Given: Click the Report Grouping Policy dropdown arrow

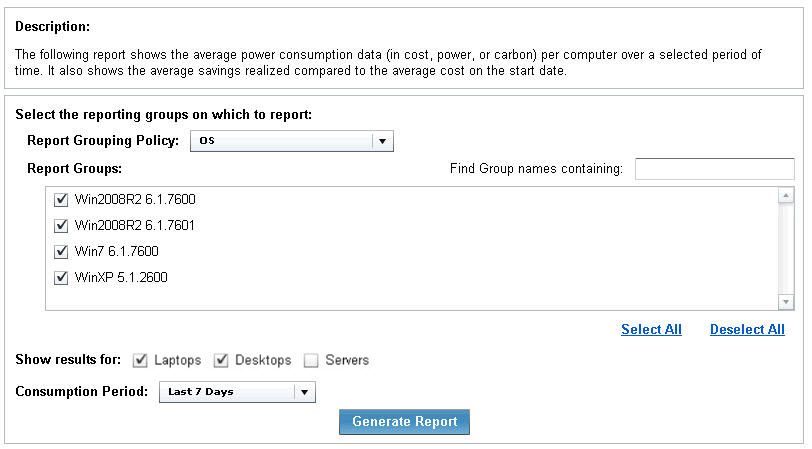Looking at the screenshot, I should tap(383, 141).
